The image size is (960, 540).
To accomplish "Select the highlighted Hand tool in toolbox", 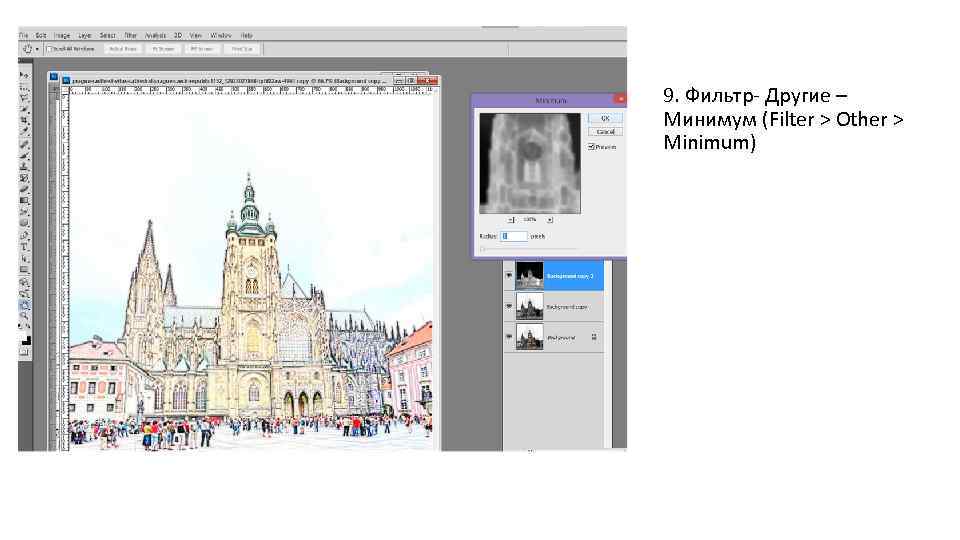I will click(24, 306).
